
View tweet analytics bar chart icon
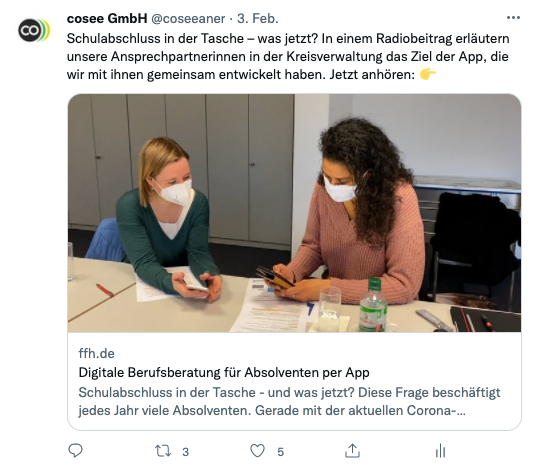440,451
